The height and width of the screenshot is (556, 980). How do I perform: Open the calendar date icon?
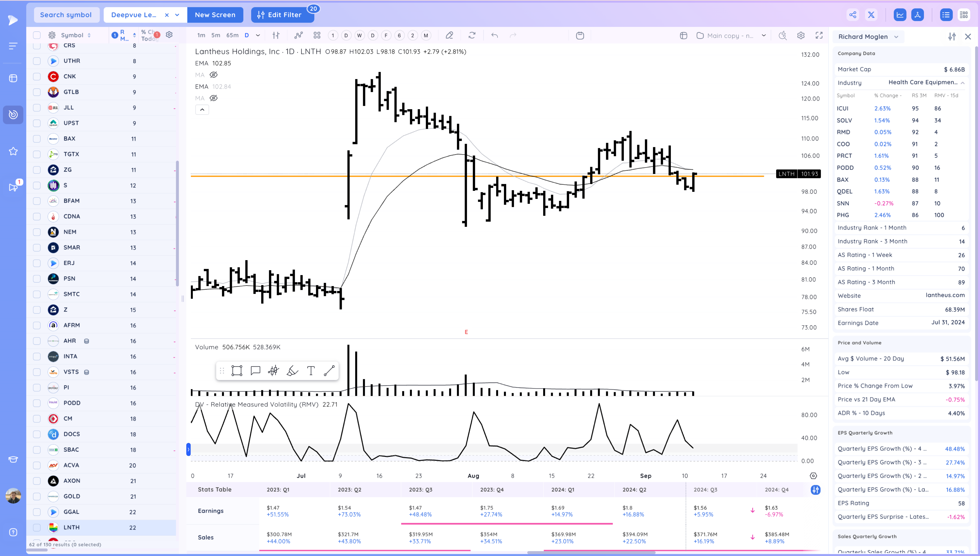click(580, 36)
